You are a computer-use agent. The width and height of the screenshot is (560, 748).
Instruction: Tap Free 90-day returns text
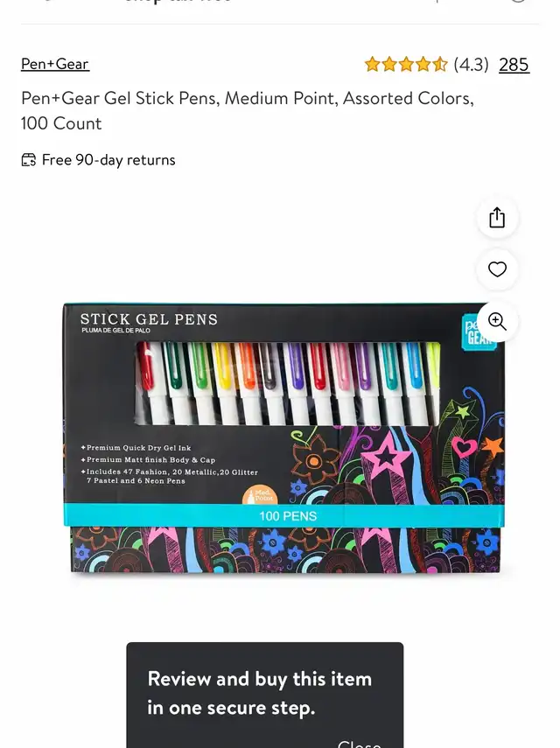(x=108, y=160)
